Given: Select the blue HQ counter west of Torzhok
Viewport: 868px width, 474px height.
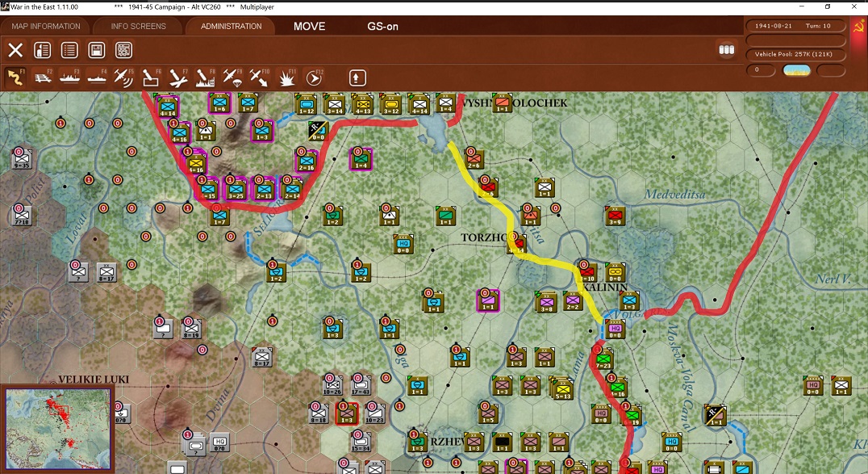Looking at the screenshot, I should 403,244.
